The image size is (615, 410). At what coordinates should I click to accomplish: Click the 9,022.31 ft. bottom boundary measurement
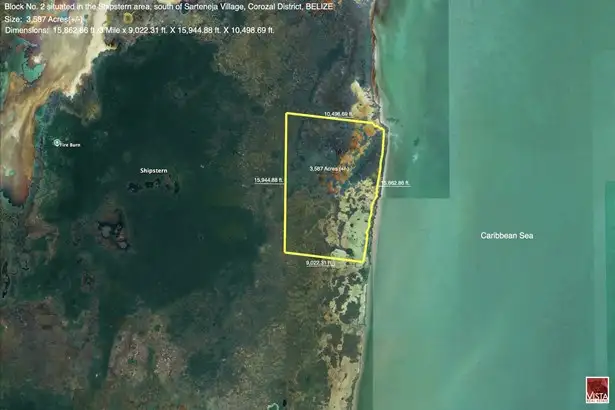[x=324, y=264]
